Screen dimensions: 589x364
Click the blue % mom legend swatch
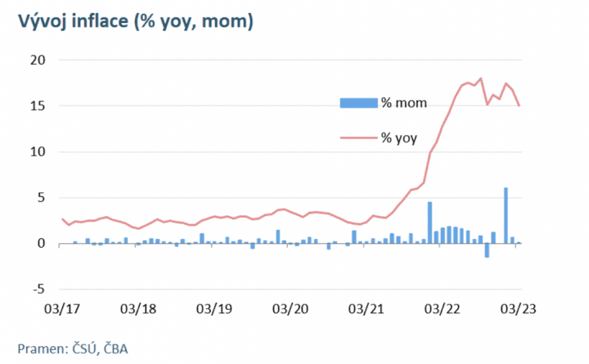click(359, 103)
